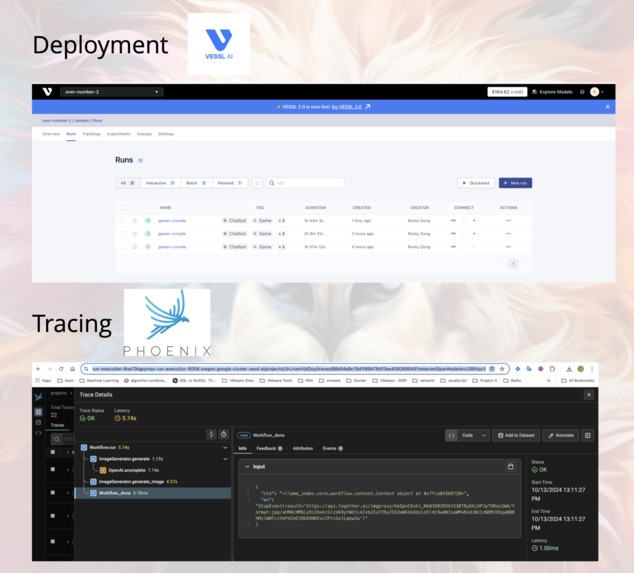Viewport: 634px width, 573px height.
Task: Open the project Settings tab
Action: click(166, 134)
